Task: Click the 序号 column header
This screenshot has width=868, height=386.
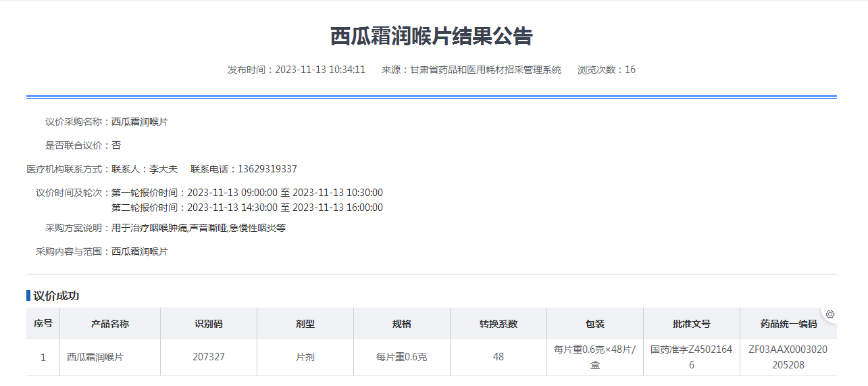Action: (x=43, y=324)
